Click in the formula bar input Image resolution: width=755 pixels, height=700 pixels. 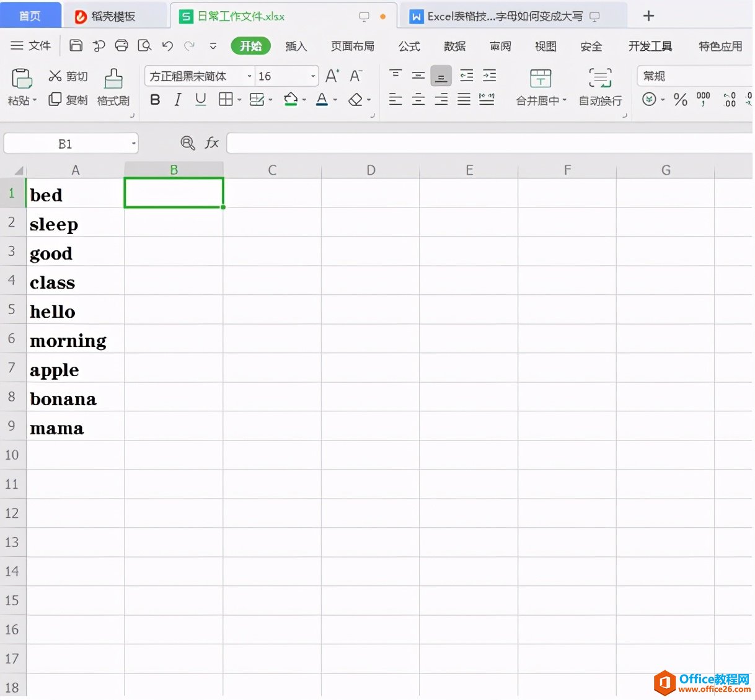490,143
